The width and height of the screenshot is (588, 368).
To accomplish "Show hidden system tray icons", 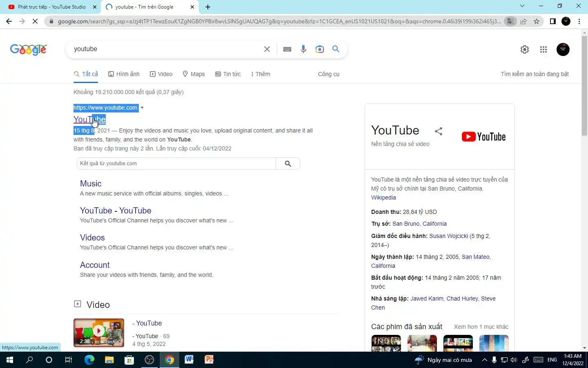I will pos(484,360).
